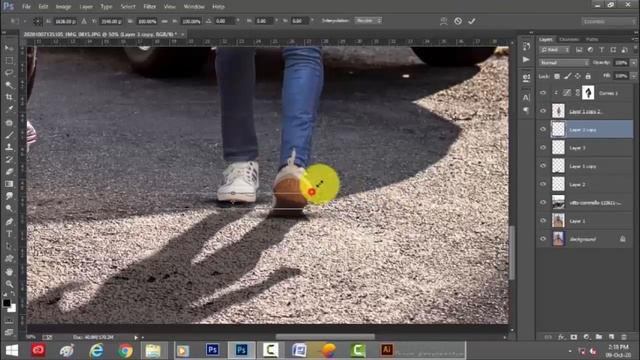Open the Paragraph panel icon
This screenshot has height=360, width=640.
coord(526,110)
